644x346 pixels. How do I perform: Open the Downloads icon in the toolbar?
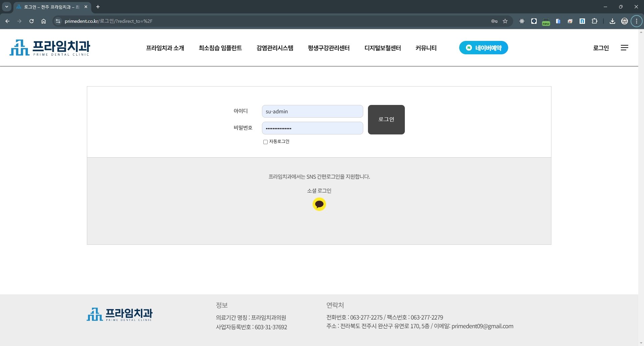point(612,21)
